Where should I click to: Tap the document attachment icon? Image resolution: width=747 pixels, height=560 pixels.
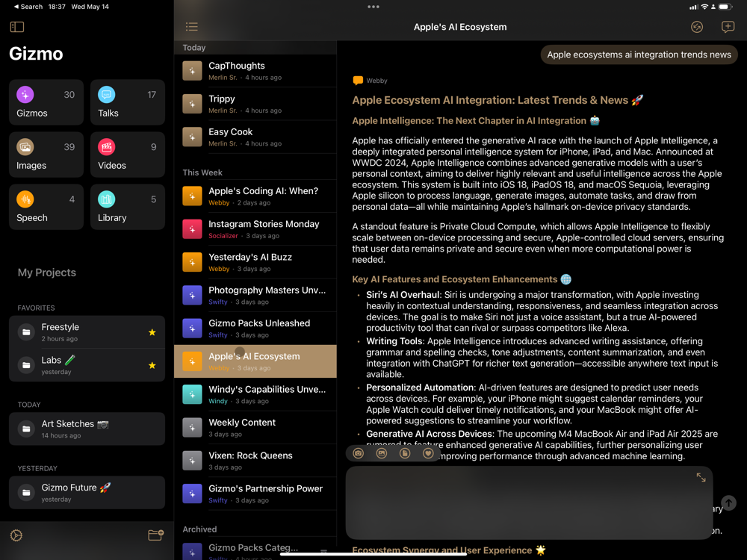[405, 453]
